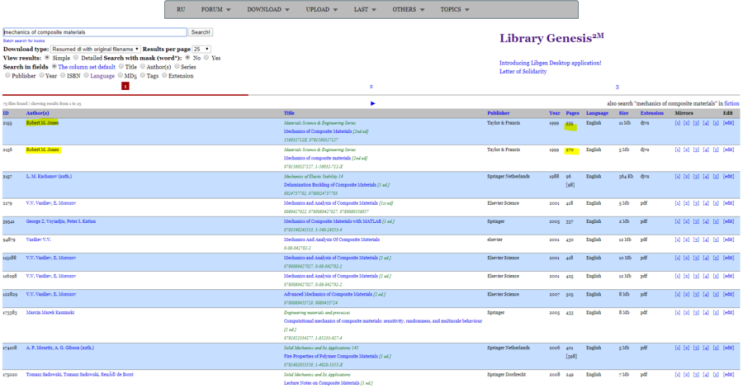Open 'Advanced Mechanics of Composite Materials' title
The width and height of the screenshot is (743, 389).
pyautogui.click(x=328, y=294)
